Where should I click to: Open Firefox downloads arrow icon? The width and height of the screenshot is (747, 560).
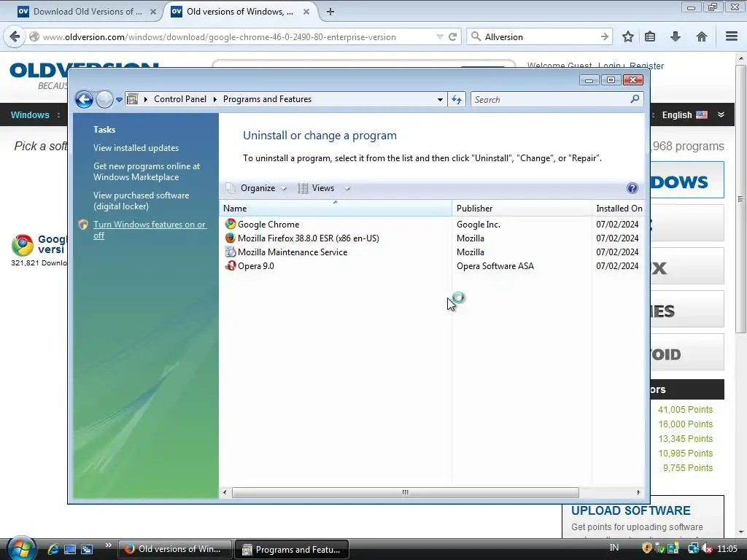(x=676, y=36)
